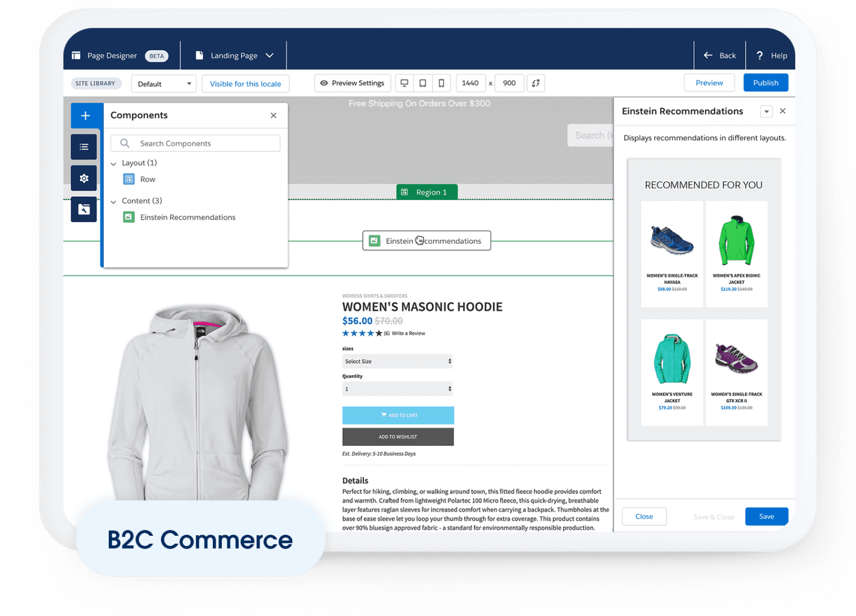Viewport: 856px width, 616px height.
Task: Click the Row component icon
Action: (129, 179)
